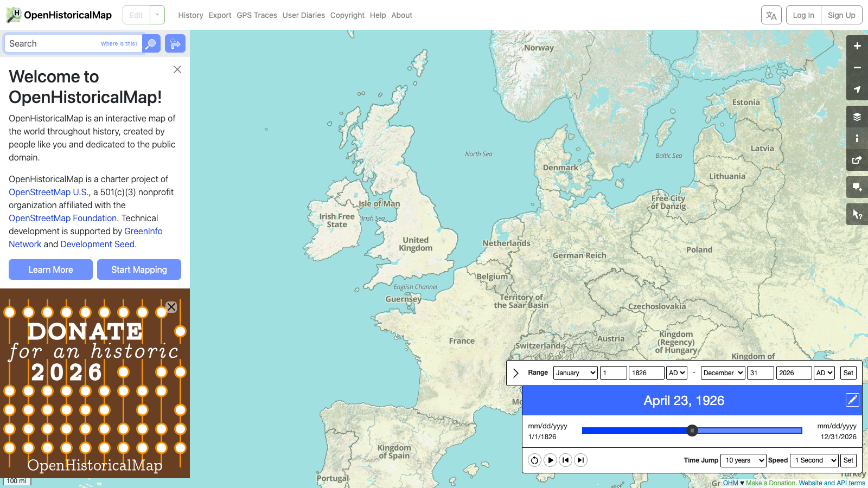Open the Export menu

(220, 15)
